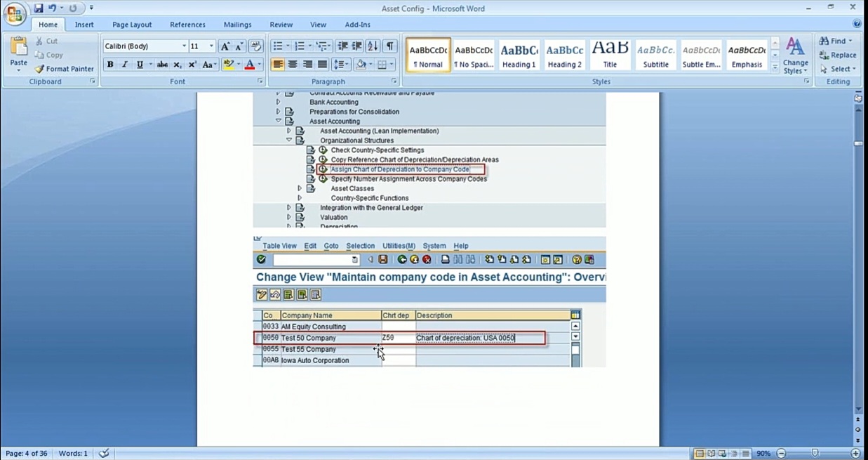Open the font size dropdown

pos(211,46)
